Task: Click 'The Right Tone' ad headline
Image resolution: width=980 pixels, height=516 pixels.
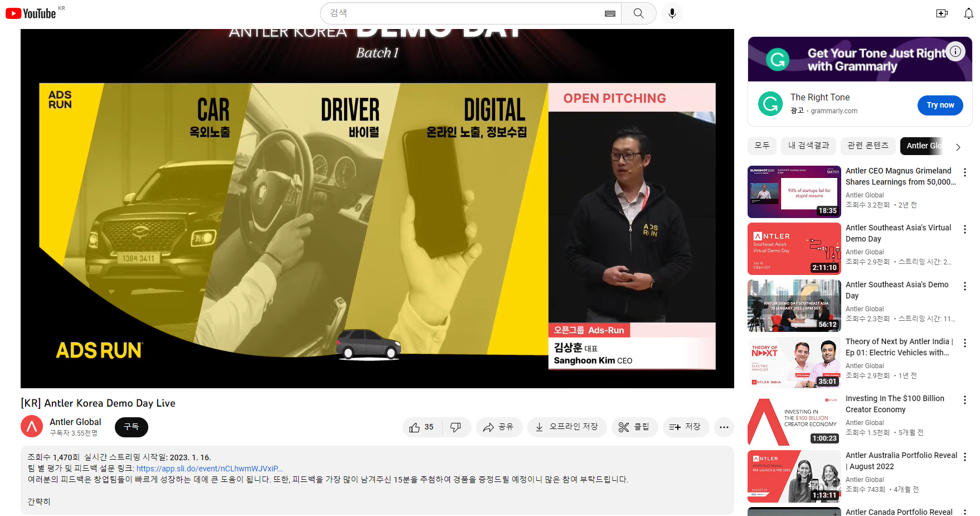Action: (820, 97)
